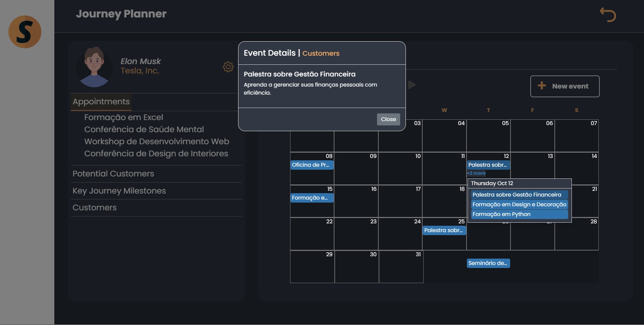Click Elon Musk's profile avatar
The height and width of the screenshot is (325, 644).
pos(94,67)
